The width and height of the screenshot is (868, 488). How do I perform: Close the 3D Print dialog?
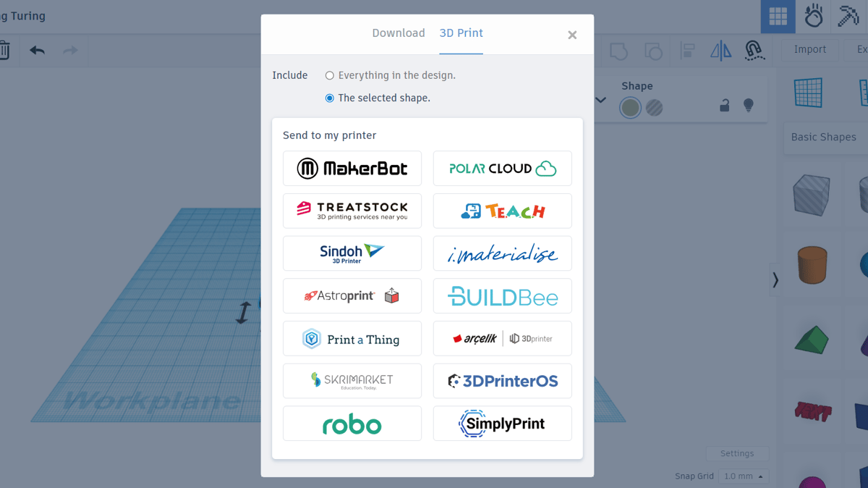pyautogui.click(x=572, y=35)
